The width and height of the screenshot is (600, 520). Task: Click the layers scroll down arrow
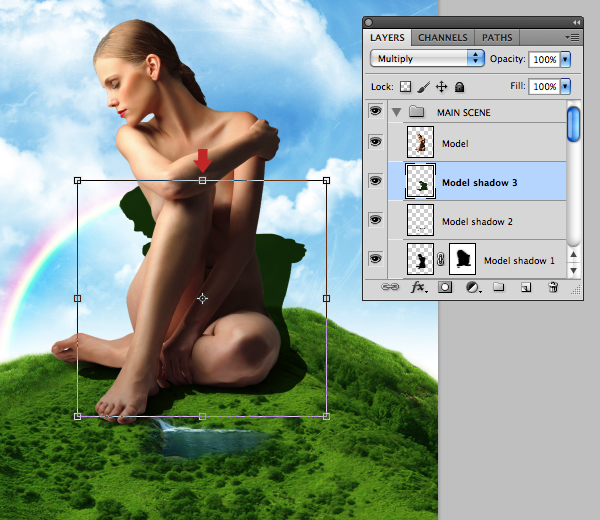pyautogui.click(x=573, y=270)
